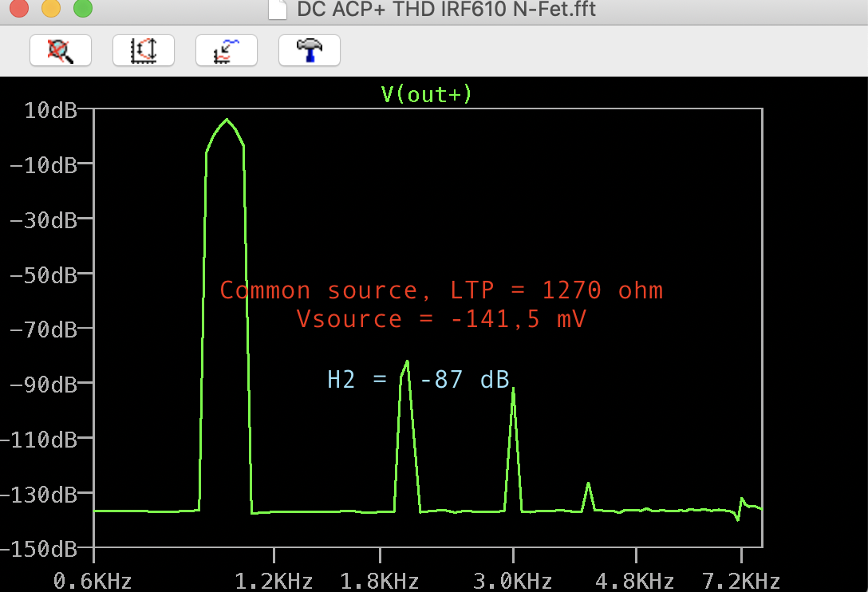Viewport: 868px width, 592px height.
Task: Click the 1.8KHz frequency axis label
Action: 379,581
